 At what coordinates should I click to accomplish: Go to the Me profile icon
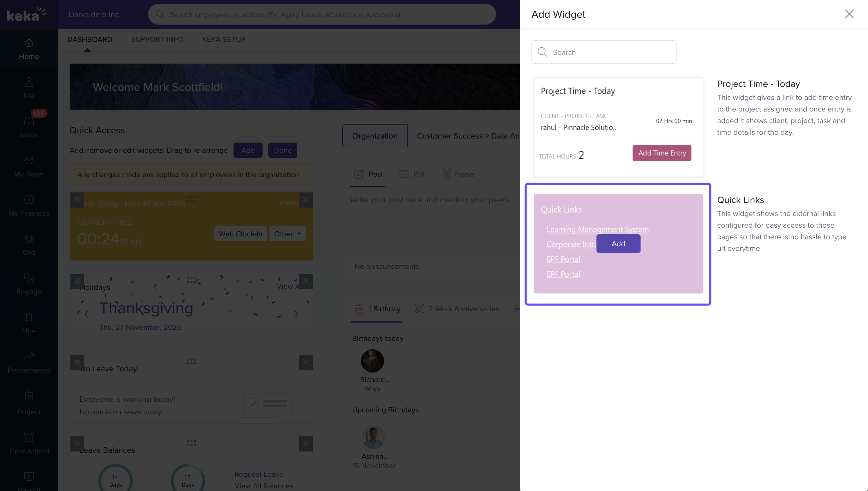click(x=29, y=82)
